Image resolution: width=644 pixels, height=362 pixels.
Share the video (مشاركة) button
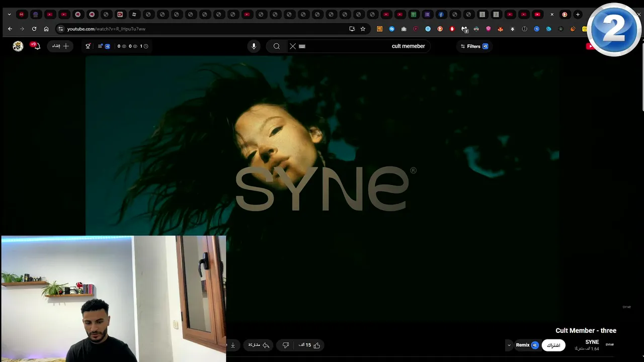(259, 345)
